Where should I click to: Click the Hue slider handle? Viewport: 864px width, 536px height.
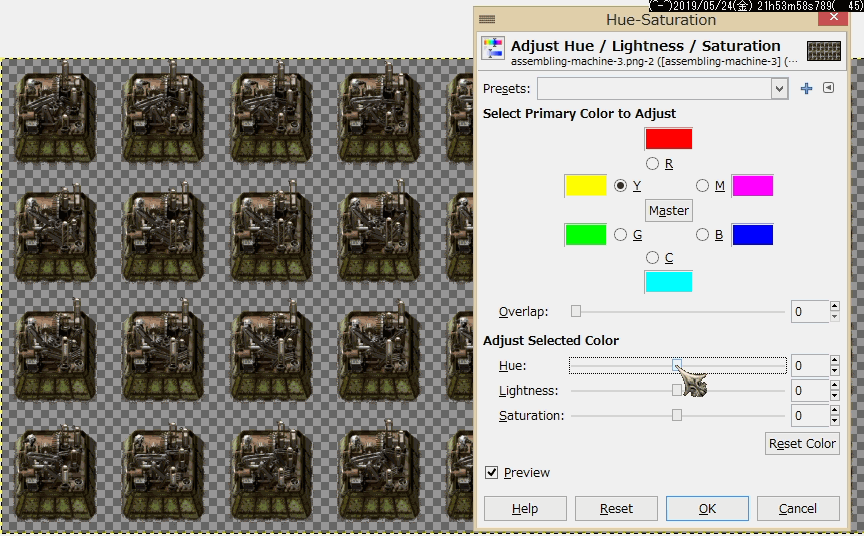click(x=677, y=365)
